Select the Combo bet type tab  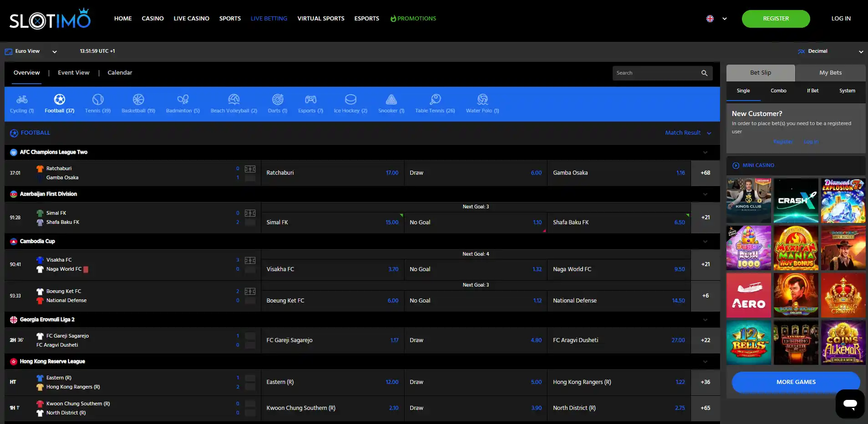778,91
